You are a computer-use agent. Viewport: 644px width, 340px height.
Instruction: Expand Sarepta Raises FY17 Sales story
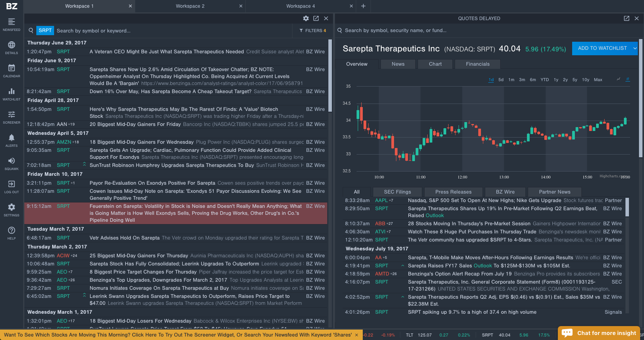(403, 265)
